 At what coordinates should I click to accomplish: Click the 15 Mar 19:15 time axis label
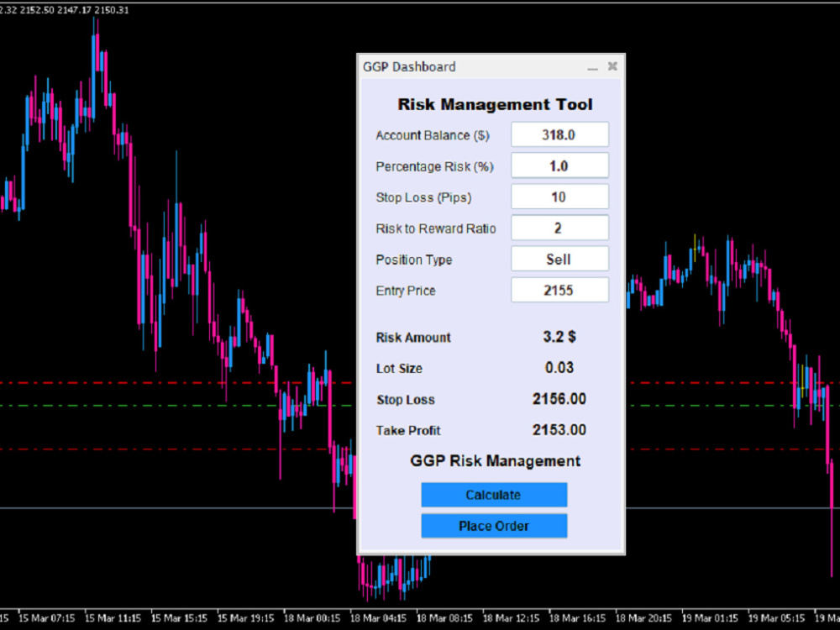pos(246,618)
